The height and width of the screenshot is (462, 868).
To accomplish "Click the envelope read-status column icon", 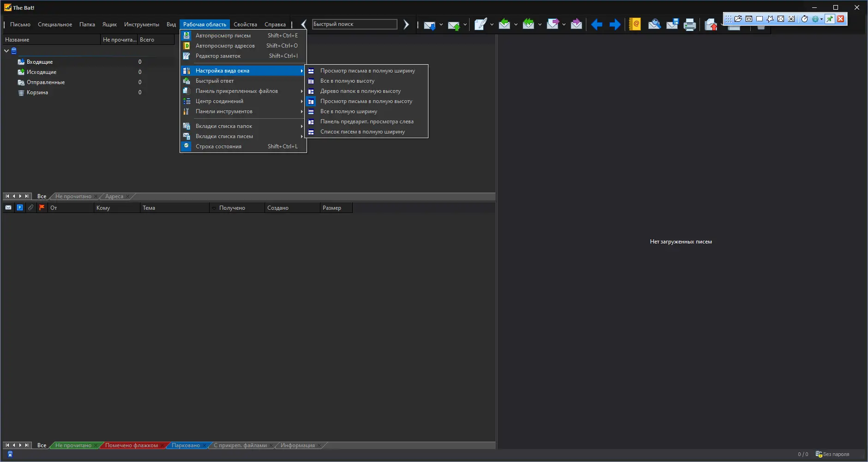I will tap(8, 208).
